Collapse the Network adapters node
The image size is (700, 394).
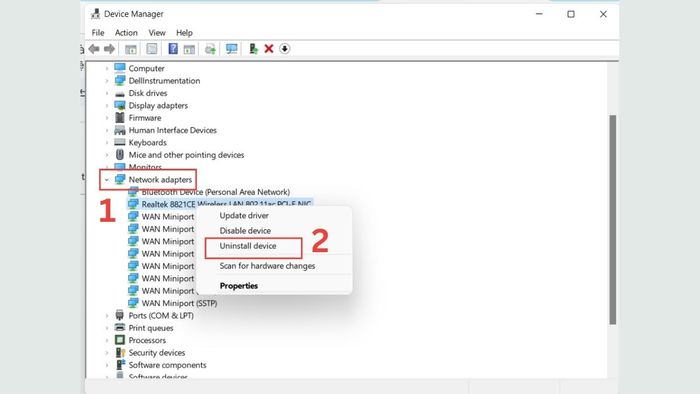107,180
